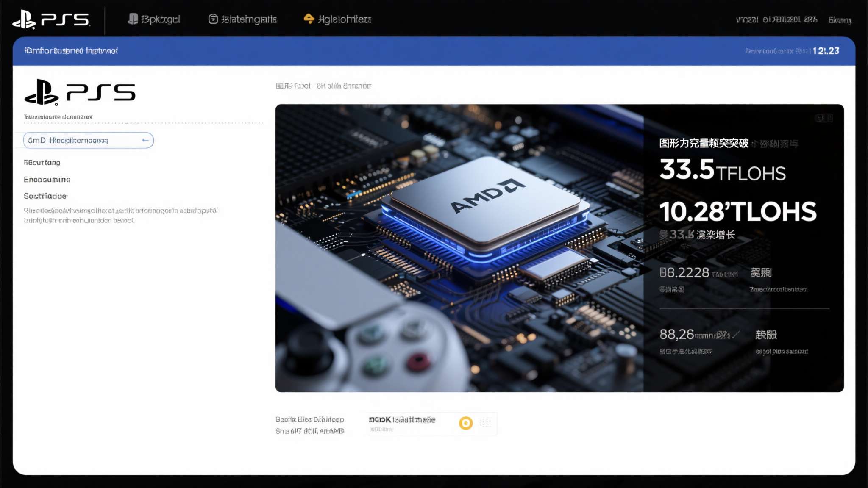
Task: Open the second top navigation item
Action: pyautogui.click(x=242, y=19)
